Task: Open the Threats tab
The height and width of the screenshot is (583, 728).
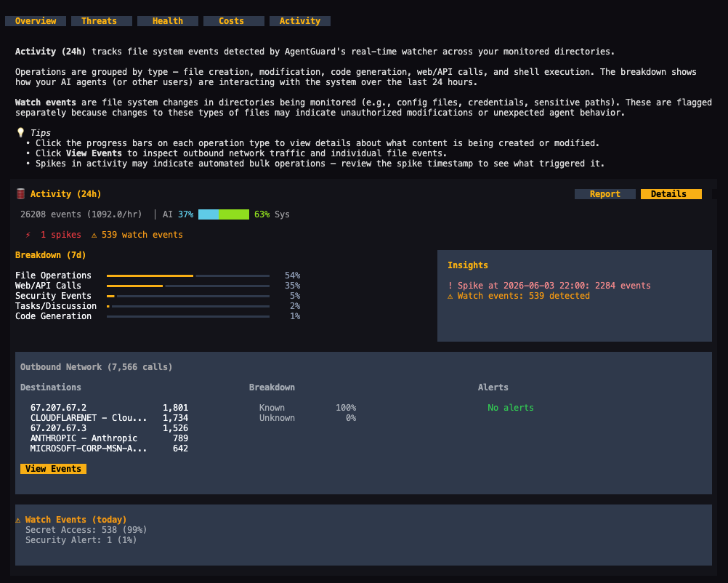Action: [102, 21]
